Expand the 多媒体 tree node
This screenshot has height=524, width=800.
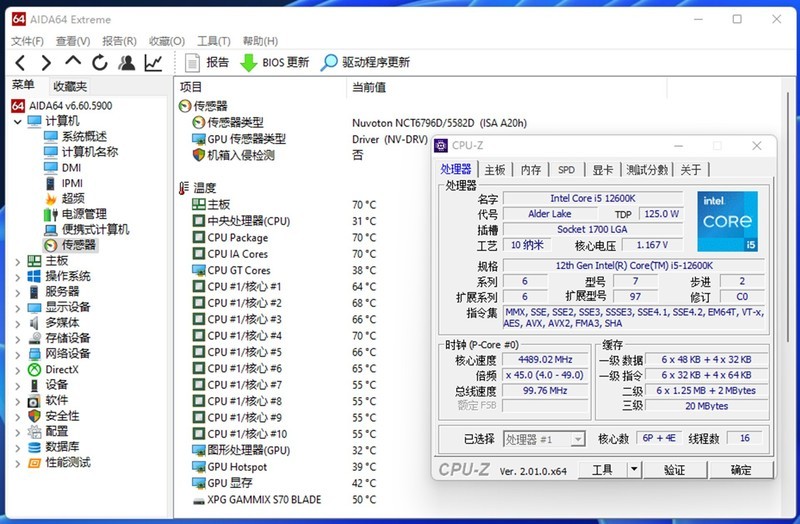pyautogui.click(x=18, y=323)
